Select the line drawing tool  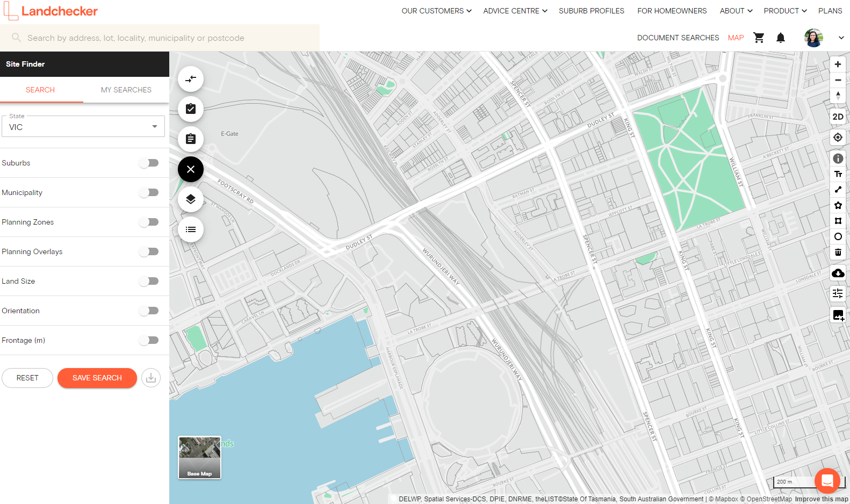point(838,190)
